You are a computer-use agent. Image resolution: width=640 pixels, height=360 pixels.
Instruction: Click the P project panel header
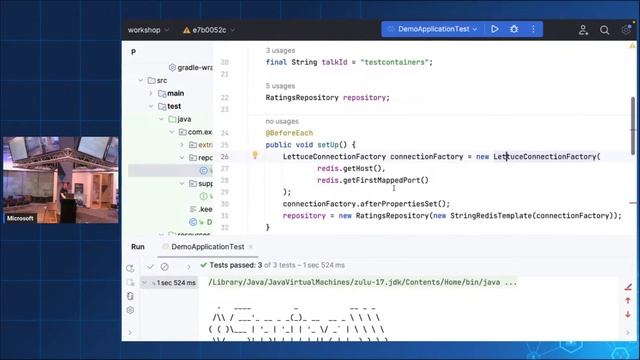point(133,52)
